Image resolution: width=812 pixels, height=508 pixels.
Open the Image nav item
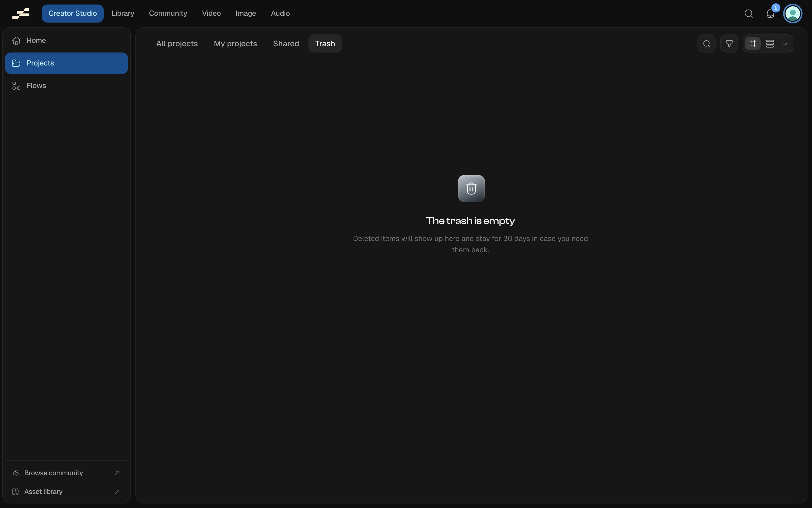tap(246, 14)
